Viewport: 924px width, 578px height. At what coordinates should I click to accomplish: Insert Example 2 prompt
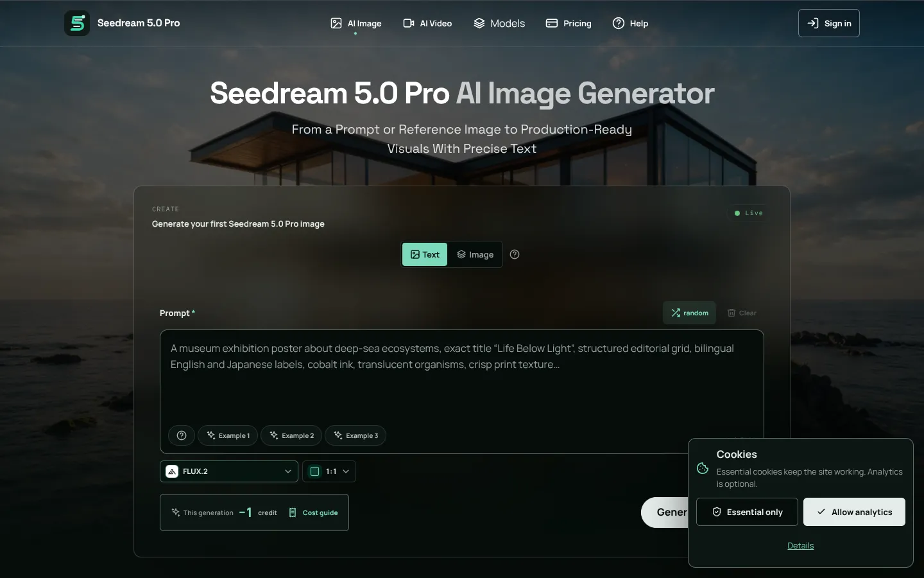(x=291, y=435)
